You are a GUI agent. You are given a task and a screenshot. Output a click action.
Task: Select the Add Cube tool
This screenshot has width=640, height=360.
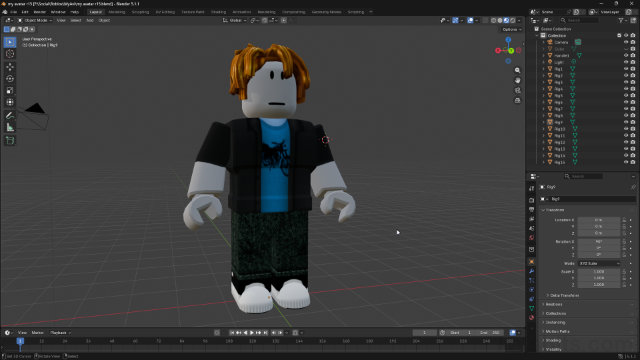(x=10, y=140)
